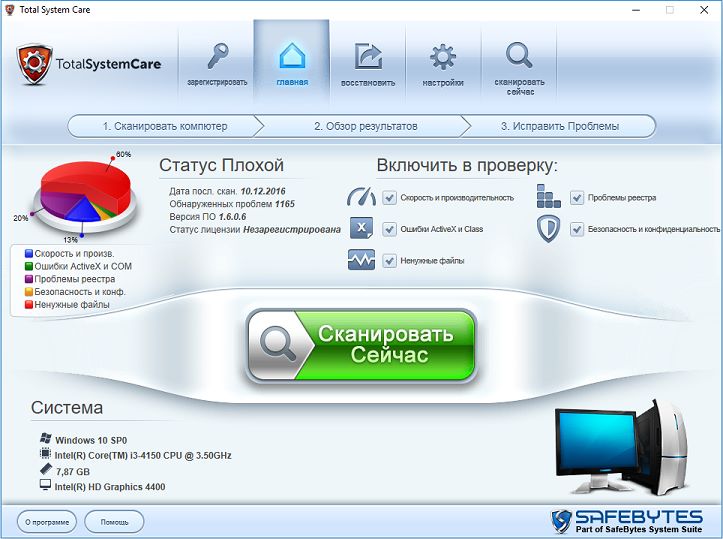The image size is (723, 539).
Task: Click license status Незарегистрирована
Action: [x=292, y=230]
